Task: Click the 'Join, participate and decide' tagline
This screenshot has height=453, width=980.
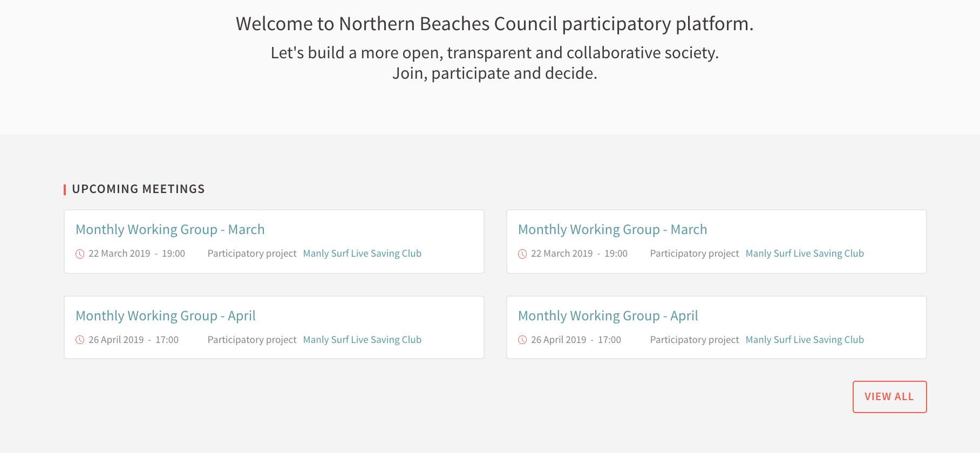Action: pos(494,73)
